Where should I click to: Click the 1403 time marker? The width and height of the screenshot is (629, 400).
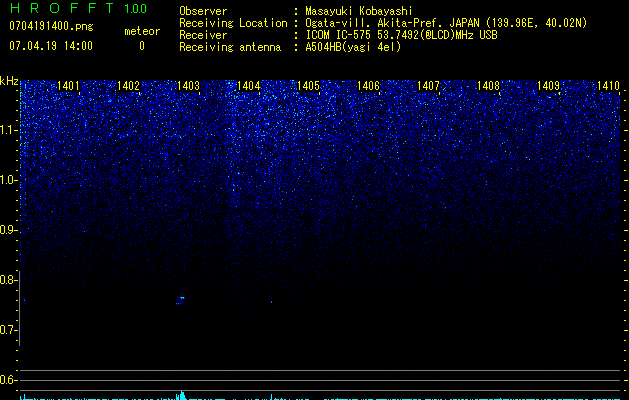pos(188,85)
